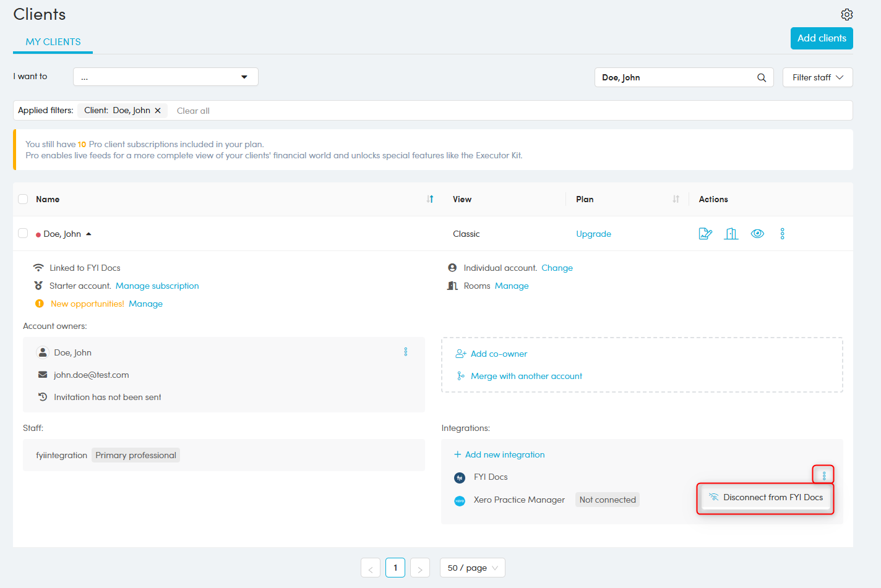Remove the Client: Doe, John filter
The image size is (881, 588).
point(158,111)
